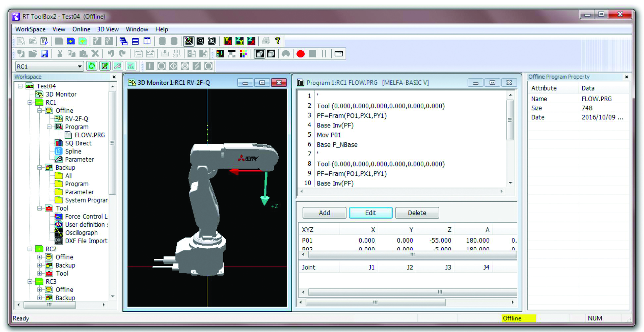
Task: Open the View menu
Action: (x=59, y=29)
